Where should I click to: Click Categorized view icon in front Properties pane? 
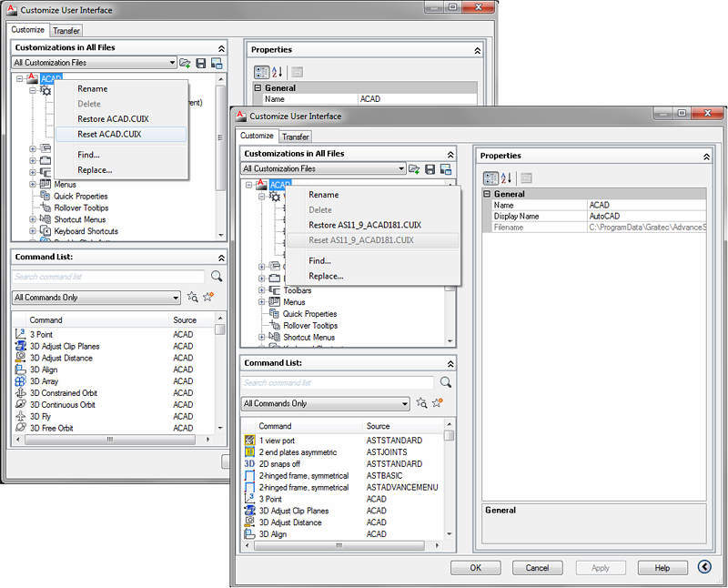(x=490, y=177)
